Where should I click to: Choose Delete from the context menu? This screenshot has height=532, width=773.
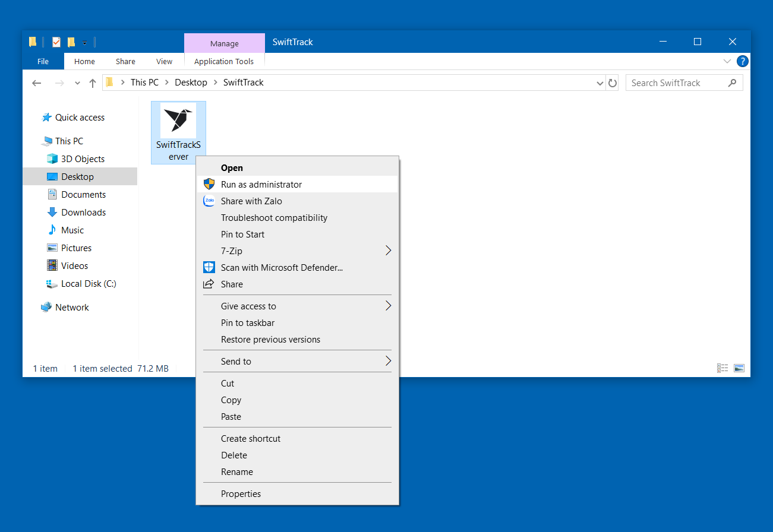click(297, 455)
